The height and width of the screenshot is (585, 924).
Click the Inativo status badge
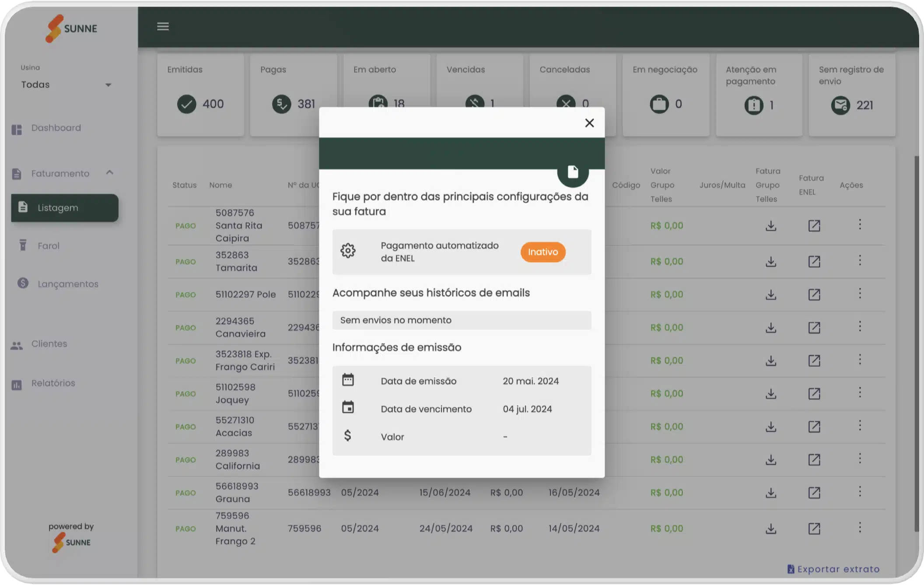pyautogui.click(x=543, y=252)
